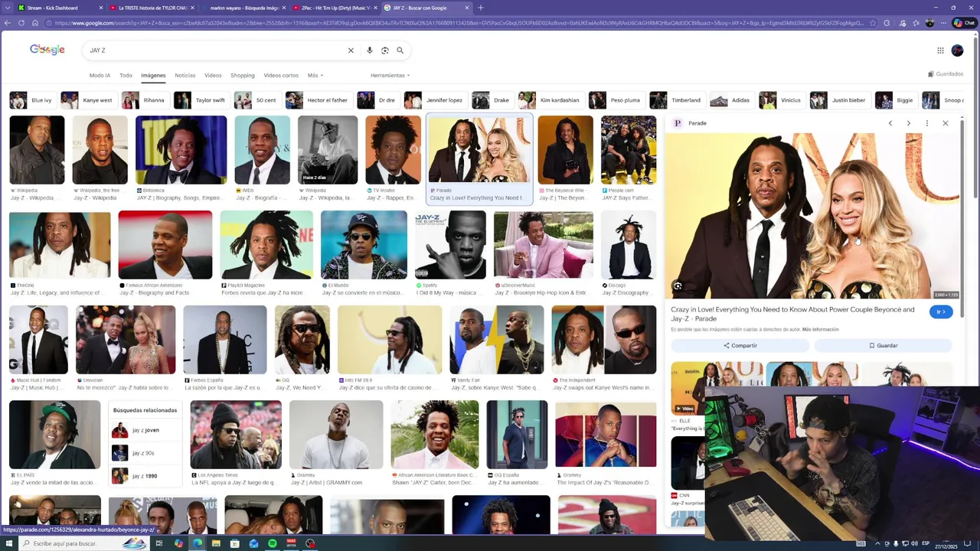
Task: Open the Google apps grid
Action: pos(940,51)
